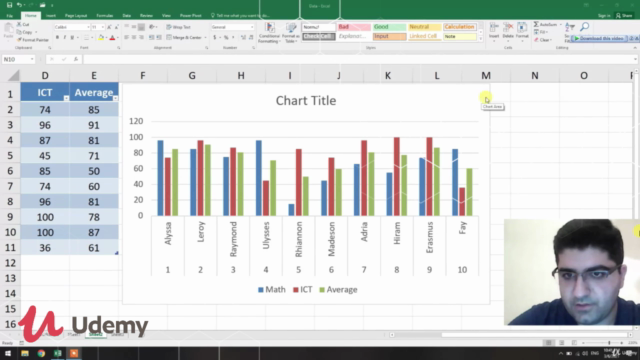This screenshot has height=360, width=640.
Task: Click the zoom slider in status bar
Action: pos(609,343)
